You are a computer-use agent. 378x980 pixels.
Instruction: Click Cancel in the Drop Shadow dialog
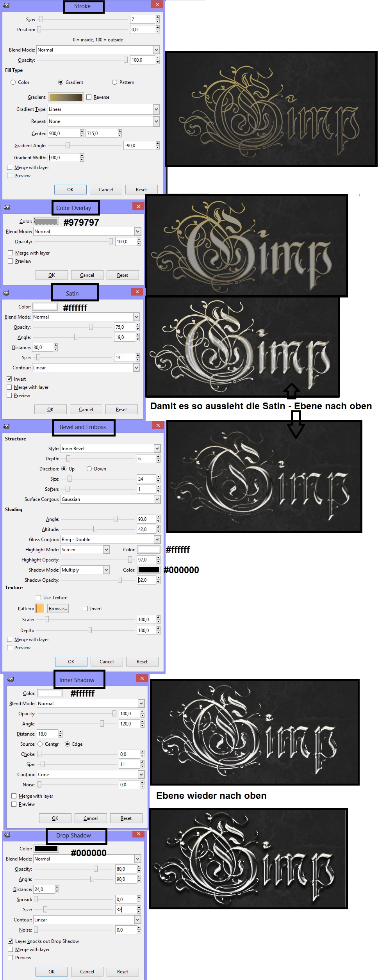[x=87, y=972]
